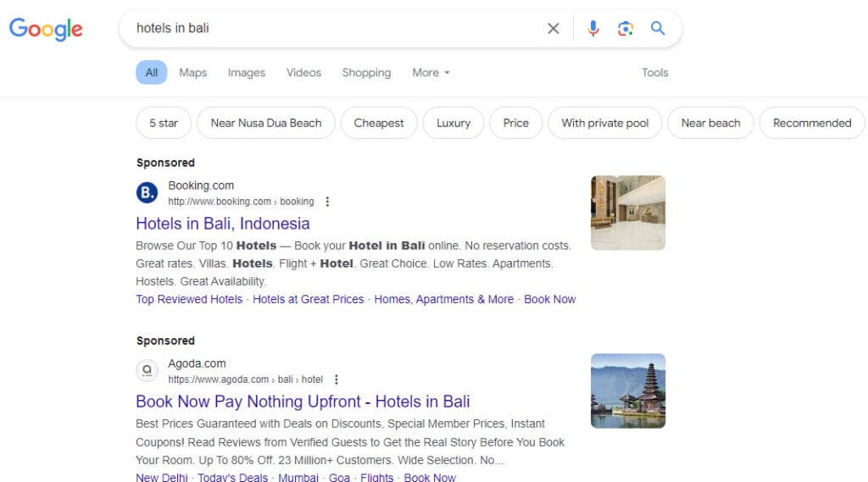Apply the 'Near beach' filter chip
The width and height of the screenshot is (868, 482).
(x=710, y=123)
